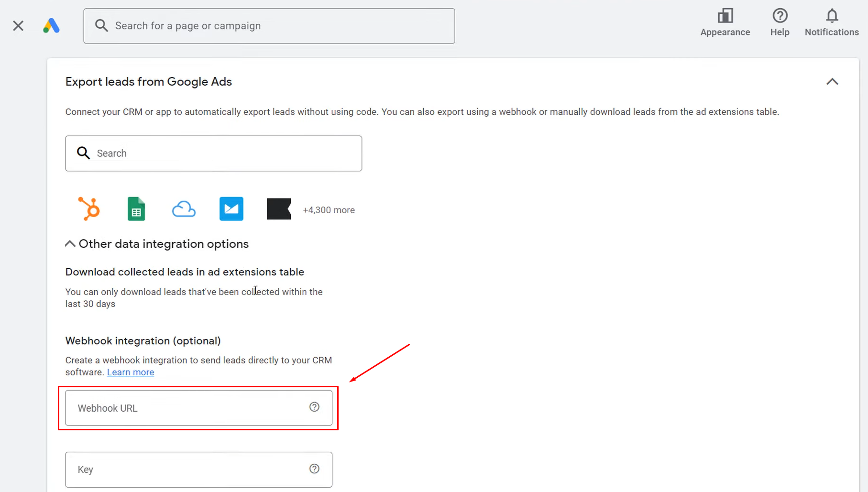The width and height of the screenshot is (868, 492).
Task: Select the black flag-shaped integration icon
Action: [279, 209]
